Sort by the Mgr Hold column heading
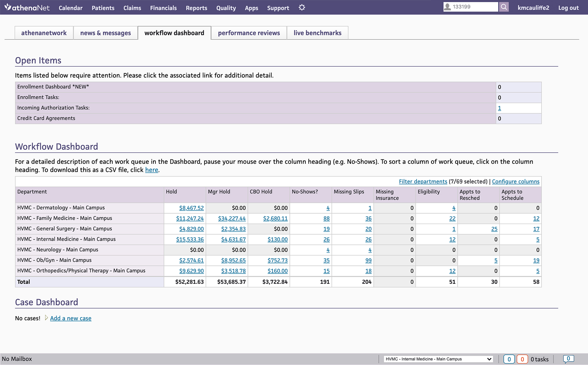 point(219,192)
